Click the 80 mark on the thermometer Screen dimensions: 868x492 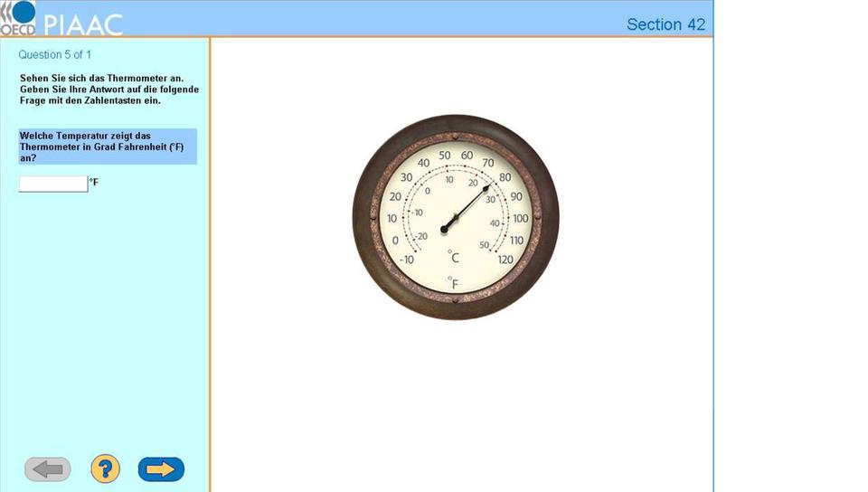click(x=505, y=177)
